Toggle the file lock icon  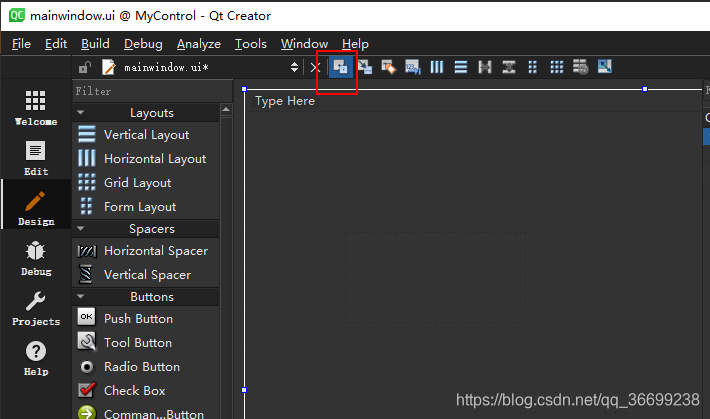click(x=85, y=67)
